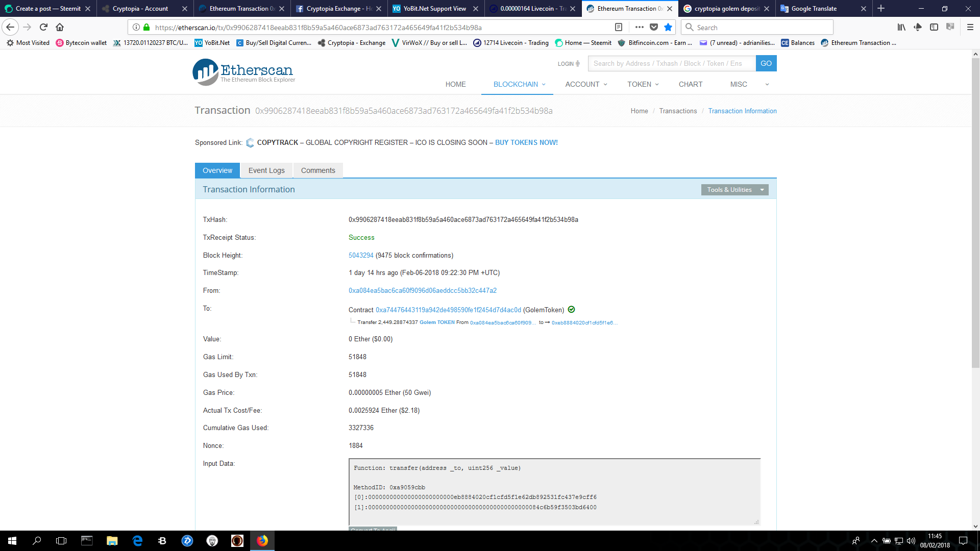Screen dimensions: 980x551
Task: Switch to the Event Logs tab
Action: click(x=266, y=170)
